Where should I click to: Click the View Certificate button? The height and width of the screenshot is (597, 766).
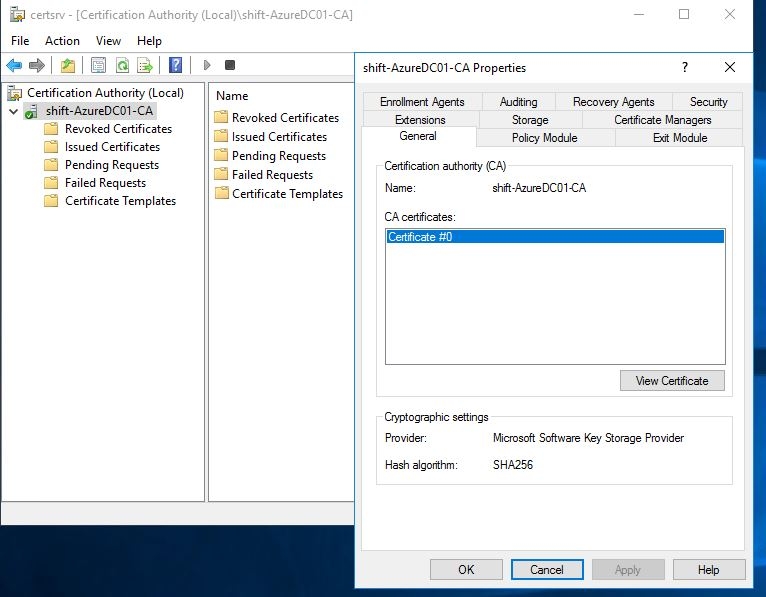[672, 381]
